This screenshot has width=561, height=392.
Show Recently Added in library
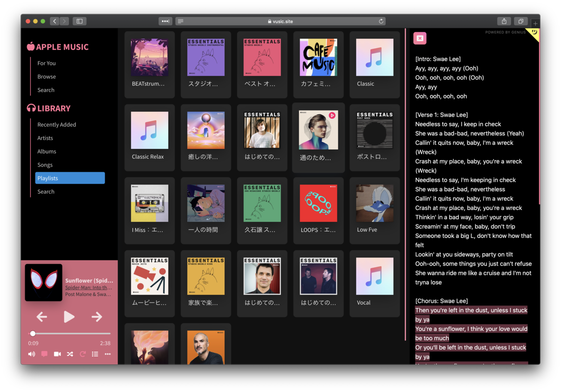(57, 125)
